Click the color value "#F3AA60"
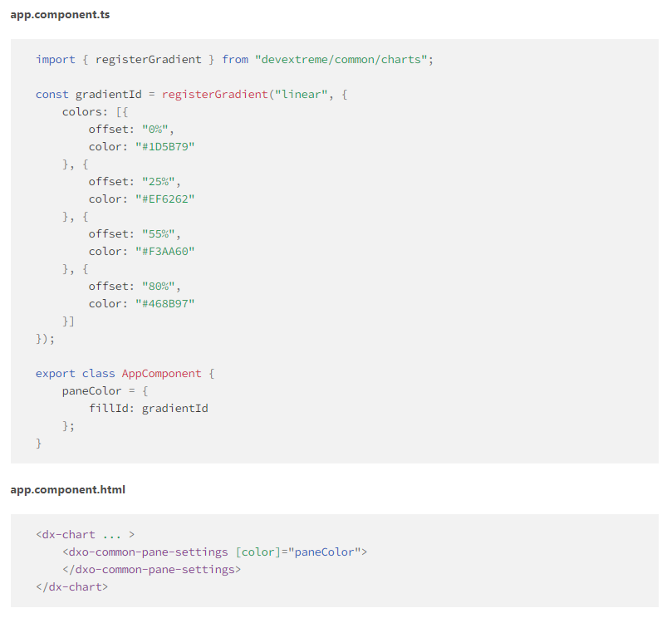Viewport: 672px width, 618px height. click(165, 251)
